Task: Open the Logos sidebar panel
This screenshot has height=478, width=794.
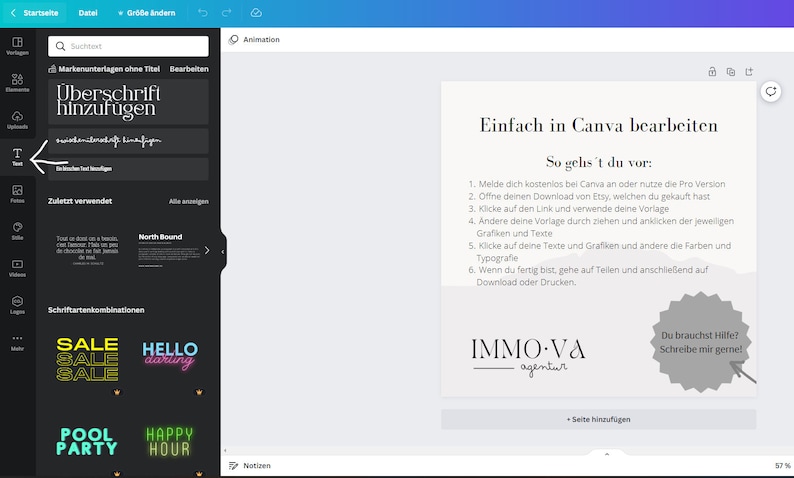Action: point(17,305)
